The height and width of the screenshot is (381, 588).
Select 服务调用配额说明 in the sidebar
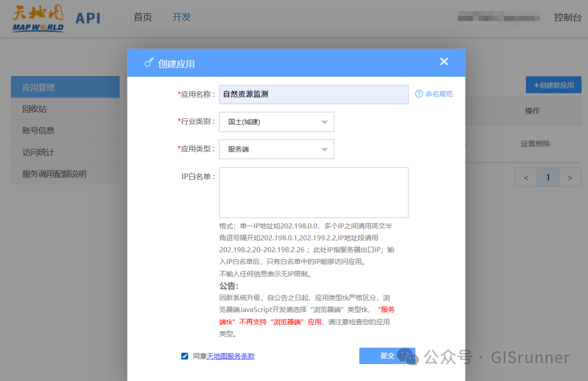pos(65,174)
